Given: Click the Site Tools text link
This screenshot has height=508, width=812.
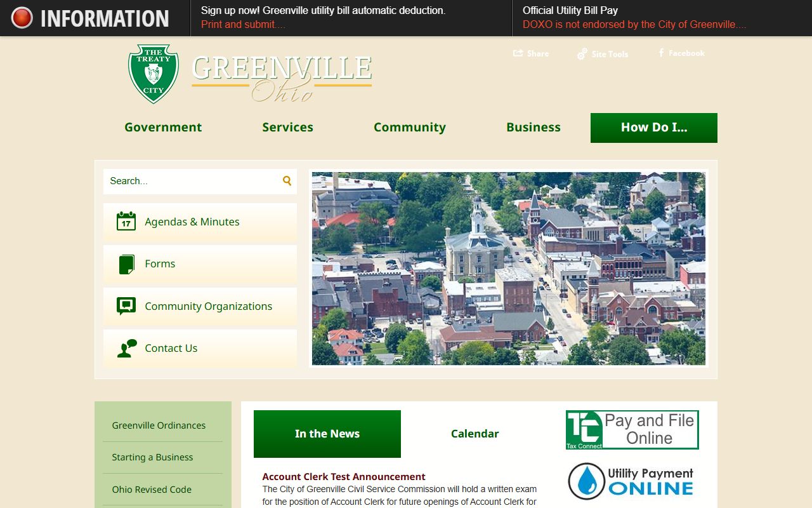Looking at the screenshot, I should click(610, 54).
